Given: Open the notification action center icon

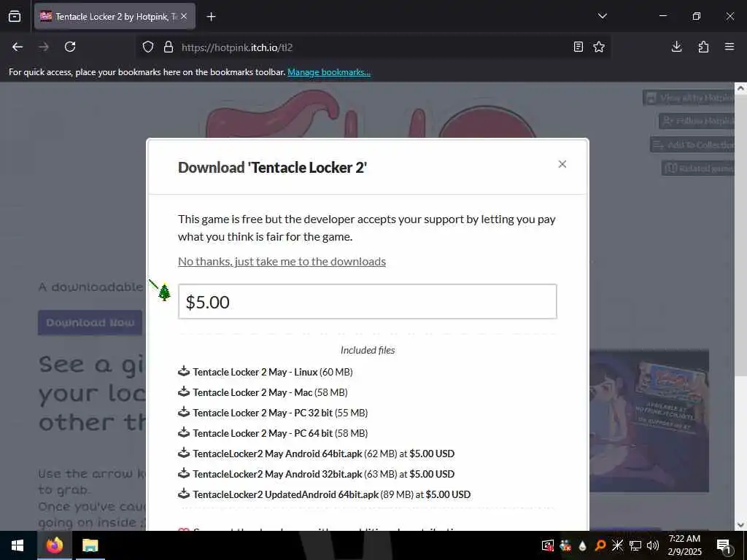Looking at the screenshot, I should tap(724, 545).
